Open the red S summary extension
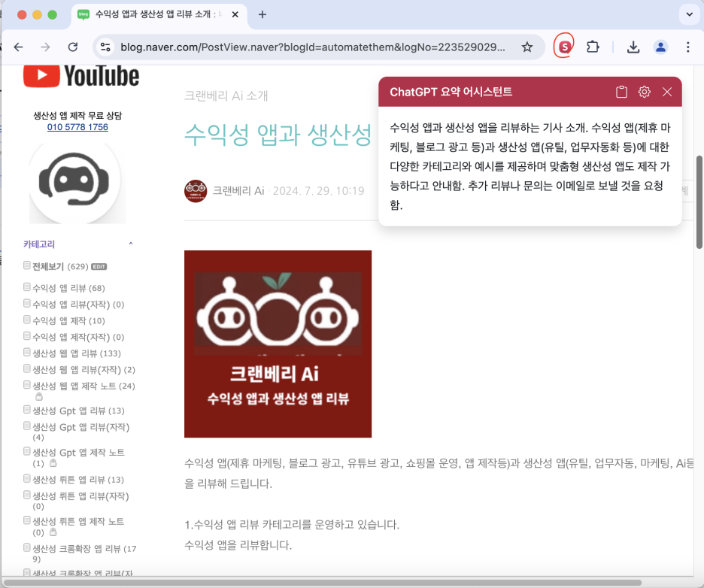The width and height of the screenshot is (704, 588). pos(564,46)
